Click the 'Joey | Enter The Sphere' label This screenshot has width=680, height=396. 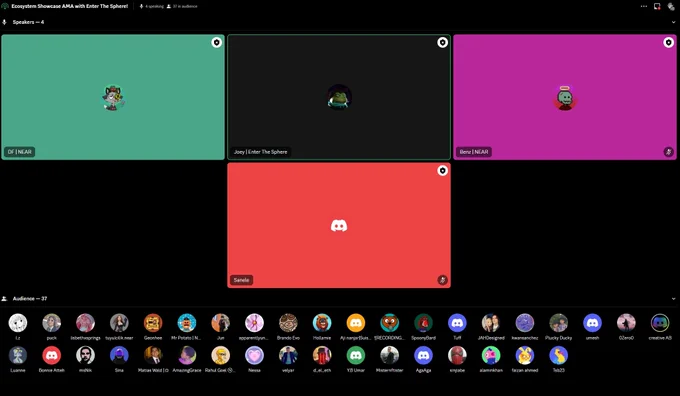[x=261, y=152]
